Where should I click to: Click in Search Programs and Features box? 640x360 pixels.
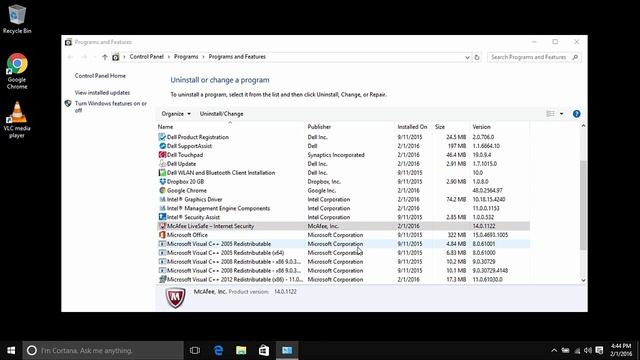(534, 57)
